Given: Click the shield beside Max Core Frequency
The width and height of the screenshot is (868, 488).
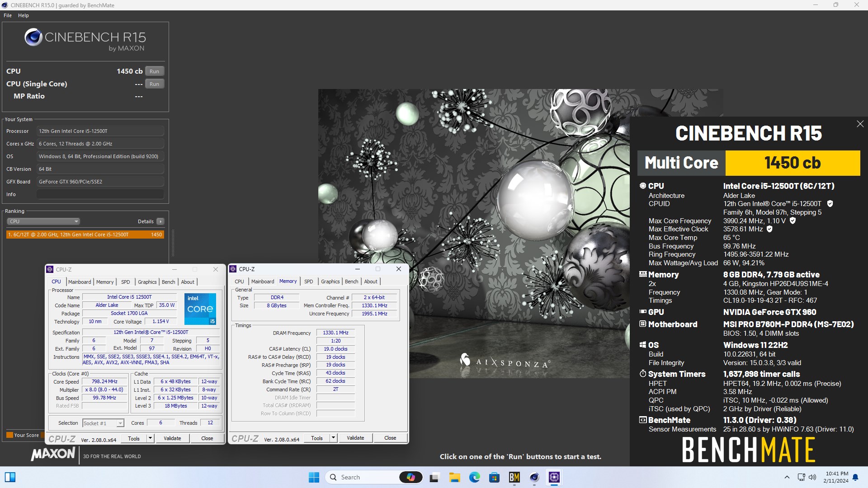Looking at the screenshot, I should pos(793,221).
